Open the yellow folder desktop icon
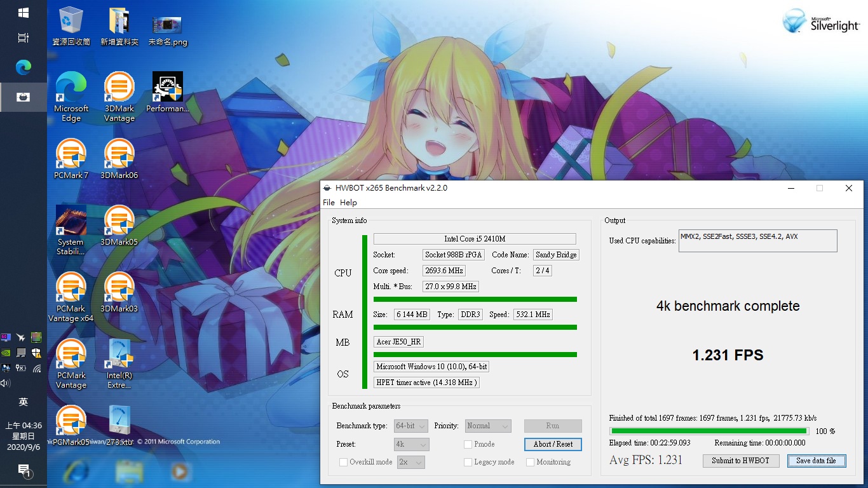This screenshot has width=868, height=488. 119,27
